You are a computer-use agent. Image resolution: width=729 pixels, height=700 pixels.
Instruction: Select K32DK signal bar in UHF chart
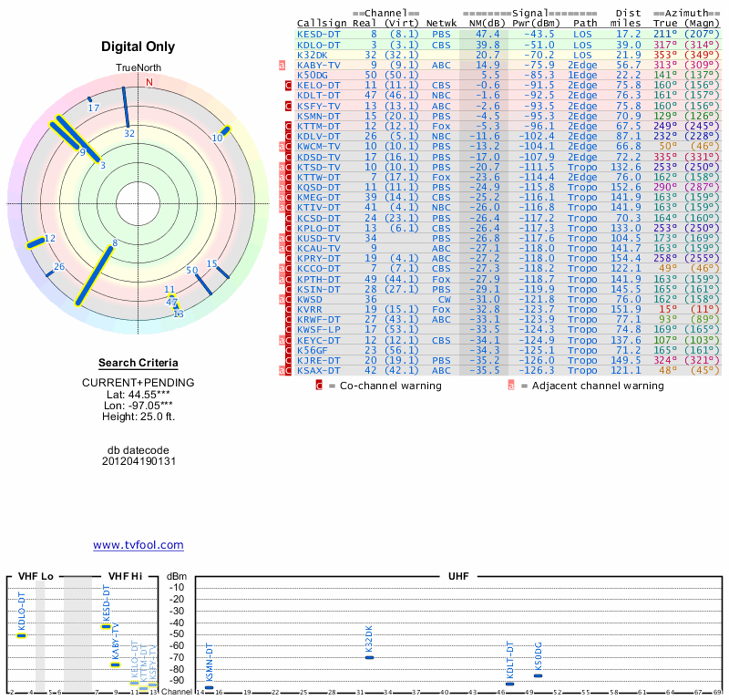(369, 656)
